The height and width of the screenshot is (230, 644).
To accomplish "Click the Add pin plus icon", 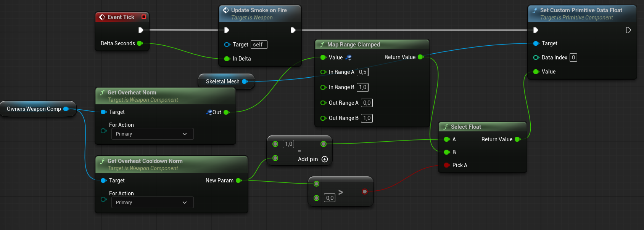I will [325, 159].
